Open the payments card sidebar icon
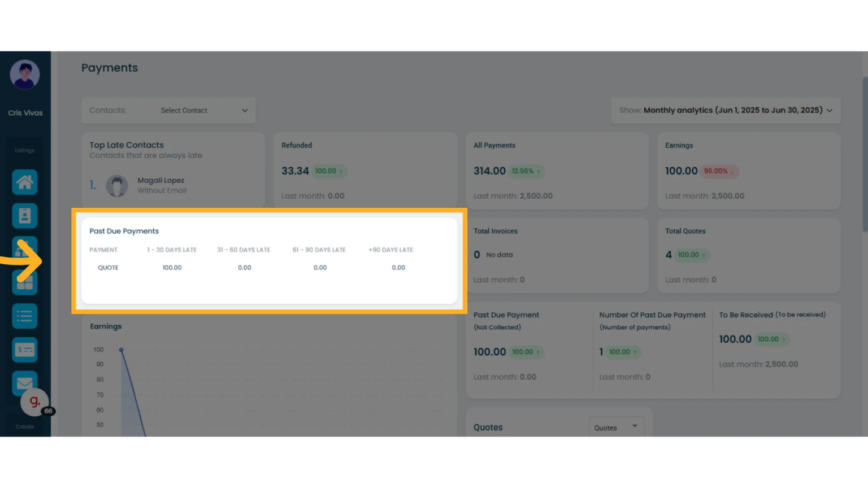 (24, 350)
